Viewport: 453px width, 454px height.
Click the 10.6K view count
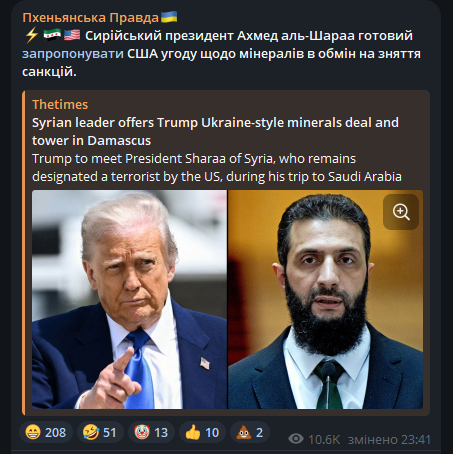point(324,440)
